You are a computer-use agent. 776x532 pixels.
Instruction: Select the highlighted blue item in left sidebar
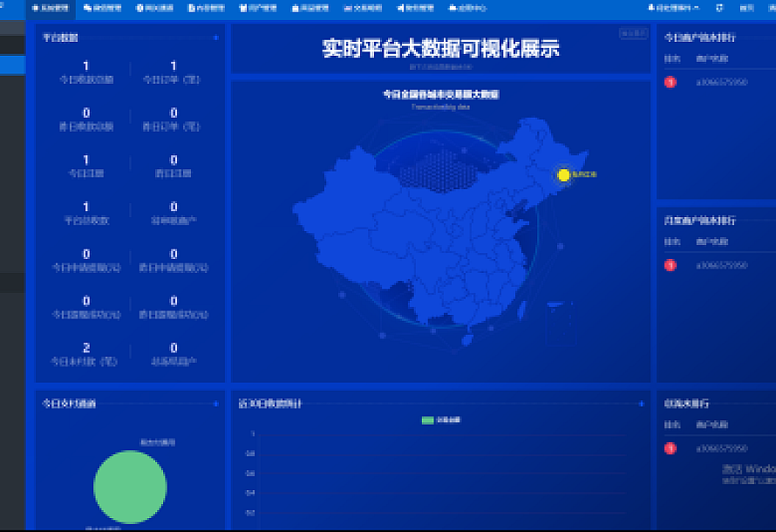point(12,65)
